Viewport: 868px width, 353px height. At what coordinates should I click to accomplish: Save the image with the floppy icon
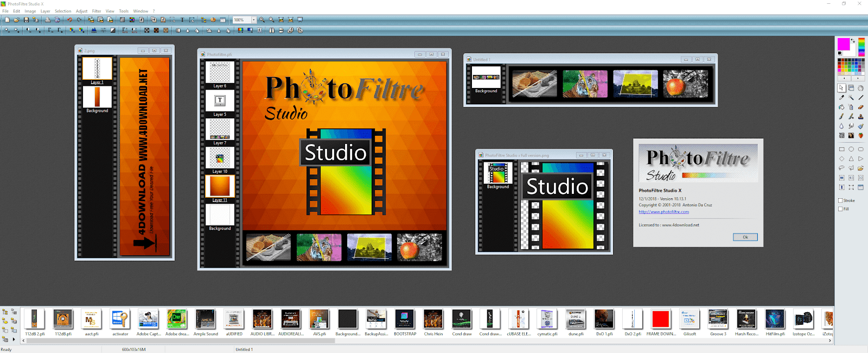pos(26,20)
